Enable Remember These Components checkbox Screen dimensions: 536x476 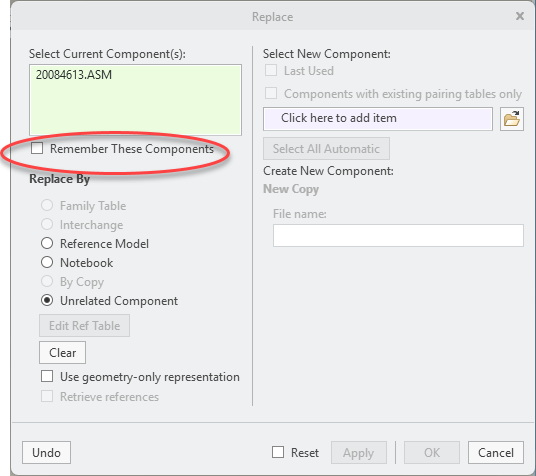coord(37,148)
